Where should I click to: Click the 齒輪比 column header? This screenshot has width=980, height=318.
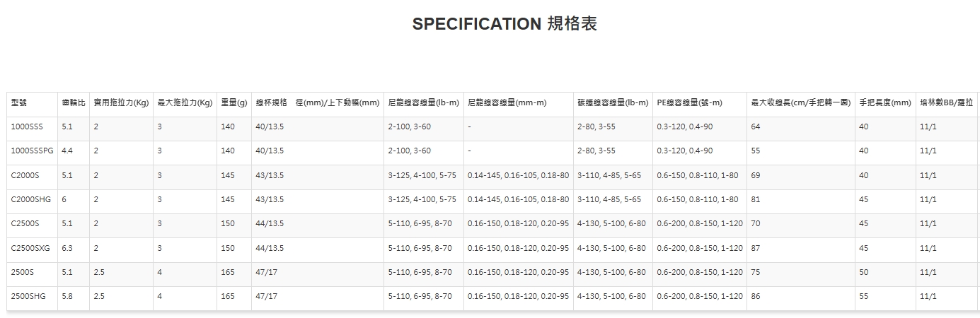click(x=74, y=103)
